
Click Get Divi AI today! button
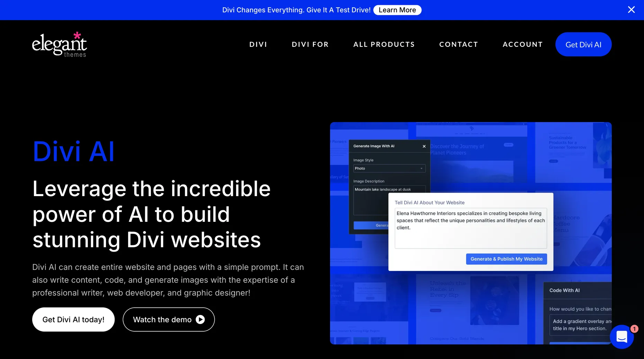pos(73,319)
